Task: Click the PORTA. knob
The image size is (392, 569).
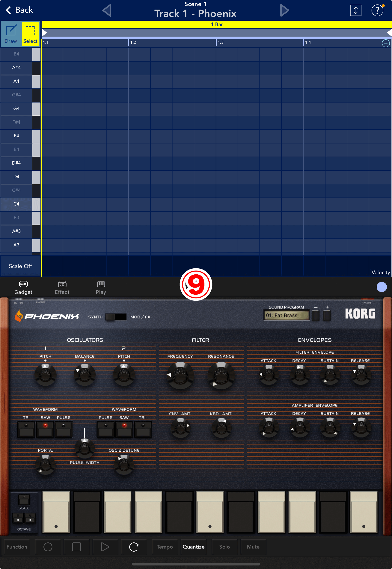Action: coord(45,465)
